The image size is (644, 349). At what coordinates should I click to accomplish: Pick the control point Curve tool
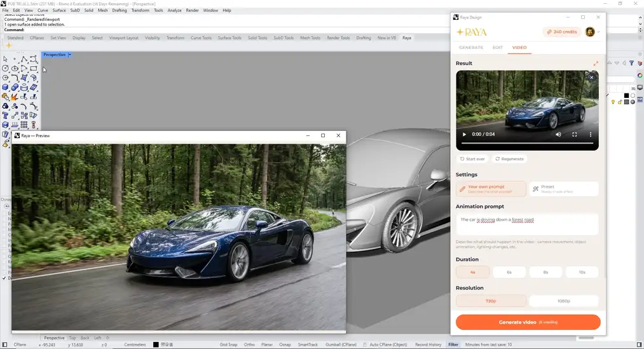tap(33, 59)
